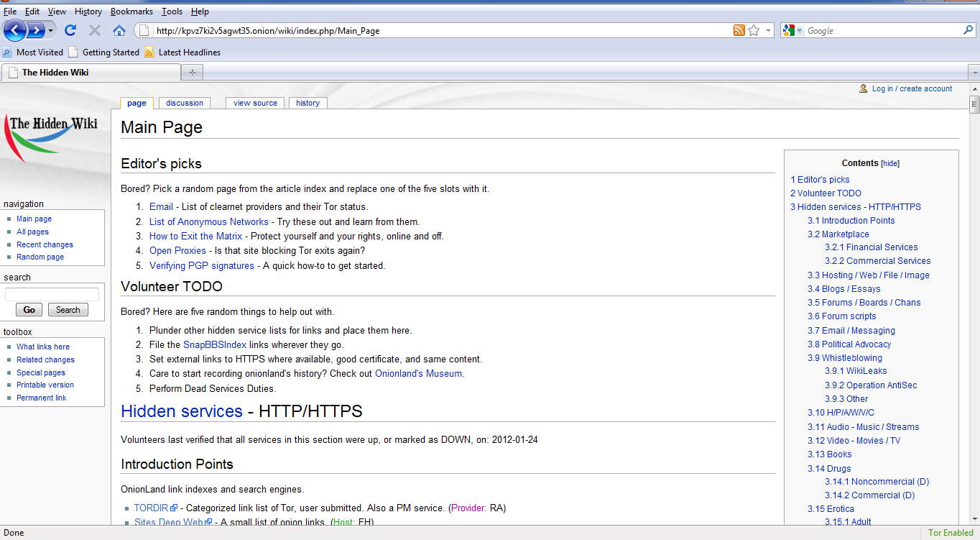Open the File menu
This screenshot has width=980, height=540.
(x=10, y=11)
